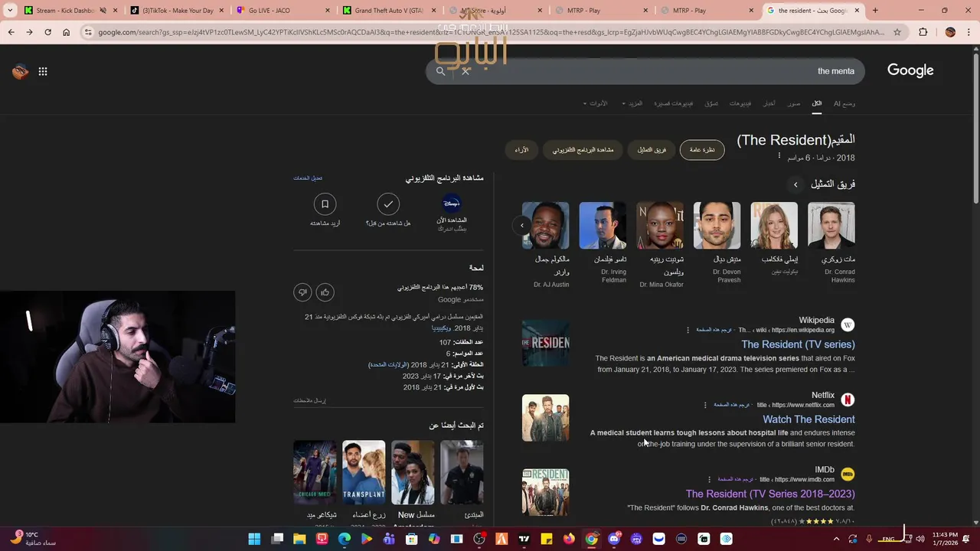
Task: Click the cast carousel left arrow over the photos
Action: pos(522,225)
